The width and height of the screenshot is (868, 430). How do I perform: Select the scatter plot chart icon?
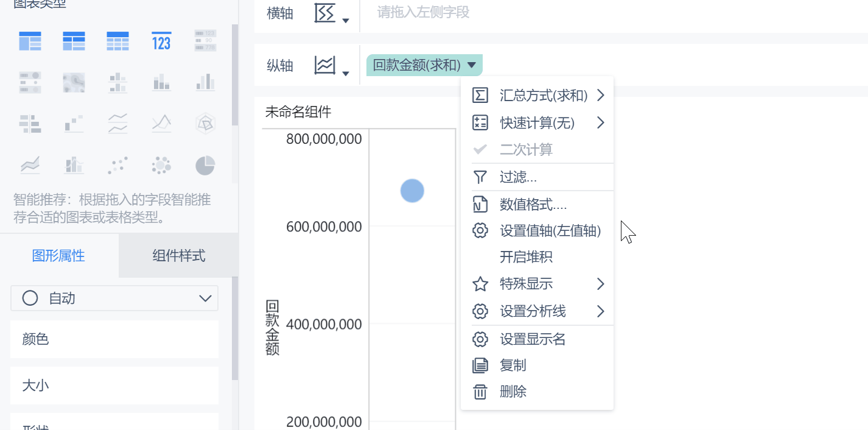tap(117, 164)
